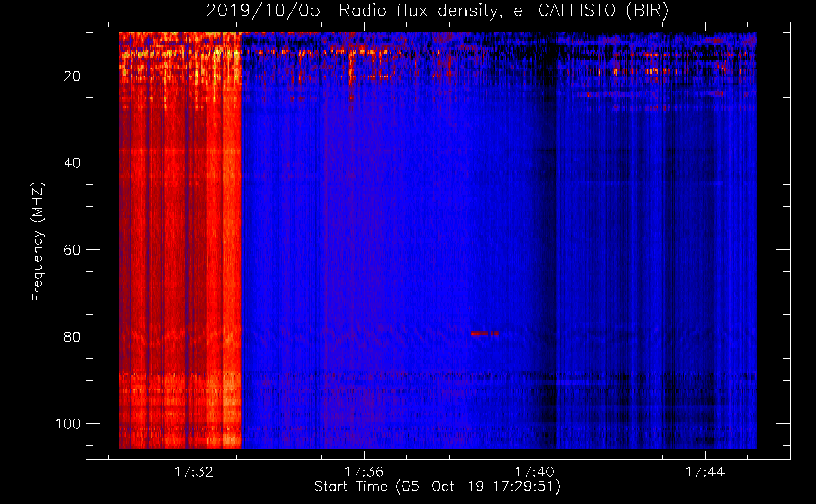Click the '60' frequency tick label
Image resolution: width=816 pixels, height=504 pixels.
point(73,250)
